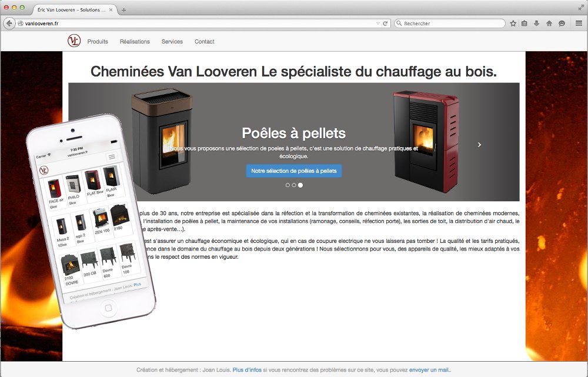The image size is (588, 377).
Task: Open the bookmarks list icon
Action: click(524, 24)
